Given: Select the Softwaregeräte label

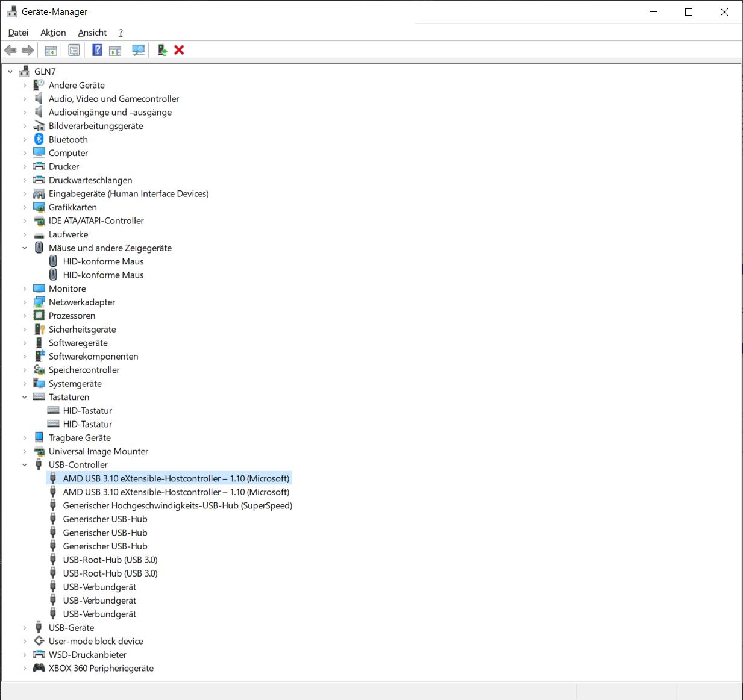Looking at the screenshot, I should tap(78, 343).
